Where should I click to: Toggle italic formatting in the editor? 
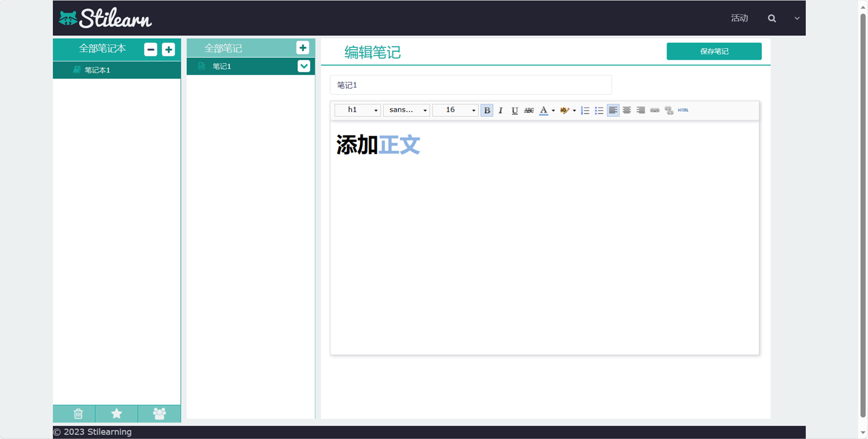501,110
